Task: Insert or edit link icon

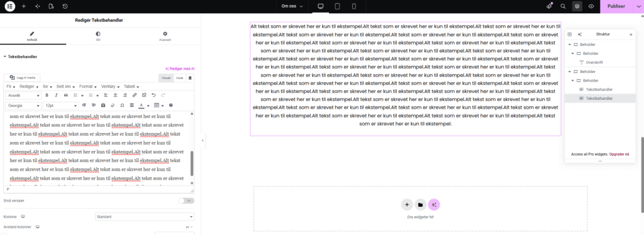Action: pyautogui.click(x=135, y=96)
